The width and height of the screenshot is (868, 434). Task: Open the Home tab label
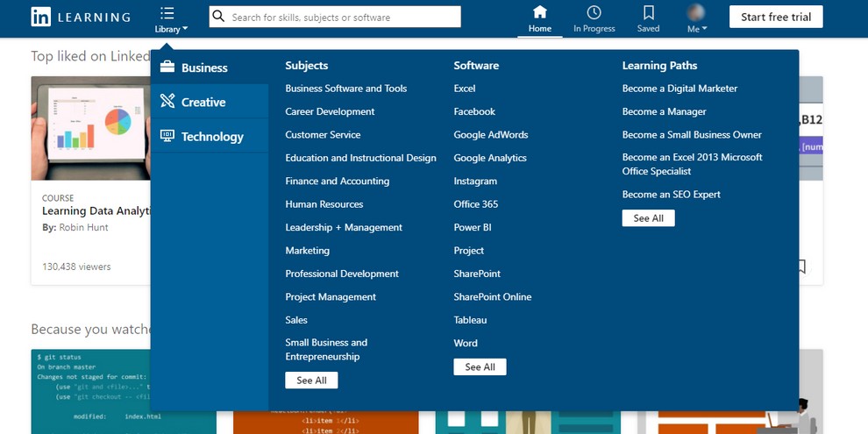click(x=540, y=29)
